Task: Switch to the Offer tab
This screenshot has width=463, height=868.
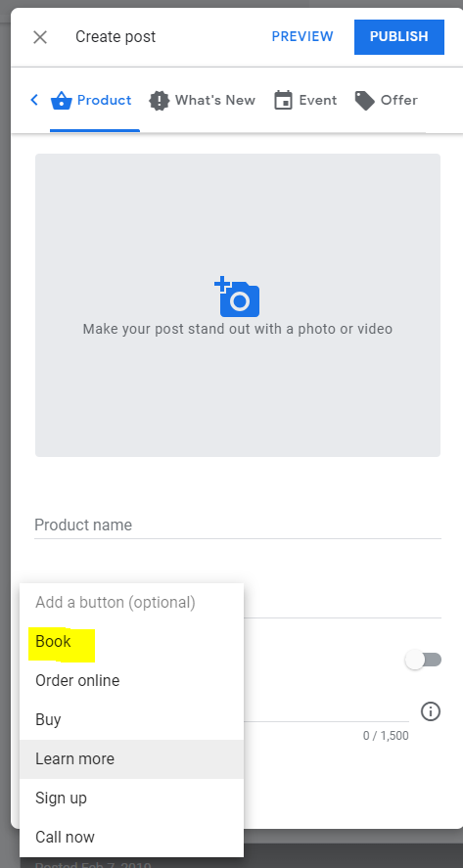Action: [x=387, y=100]
